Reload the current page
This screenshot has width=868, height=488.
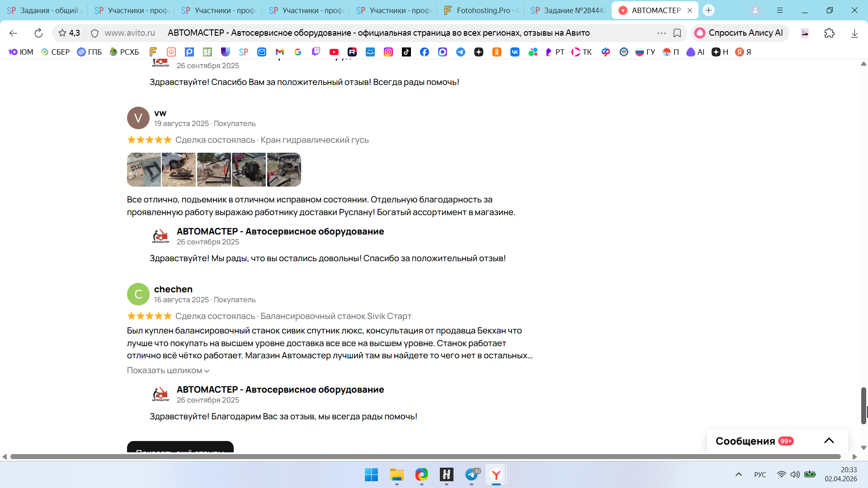click(x=38, y=33)
